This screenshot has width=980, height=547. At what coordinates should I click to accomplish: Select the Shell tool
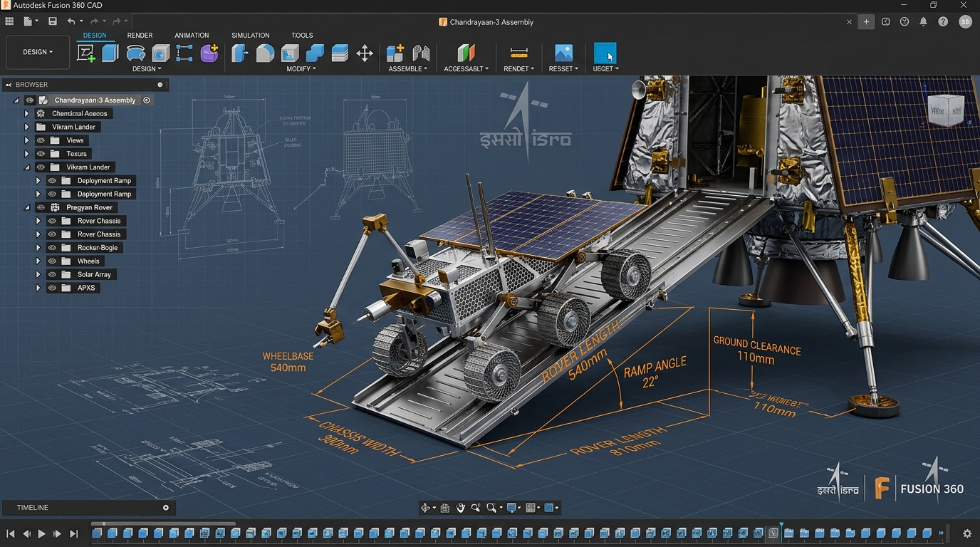point(290,53)
